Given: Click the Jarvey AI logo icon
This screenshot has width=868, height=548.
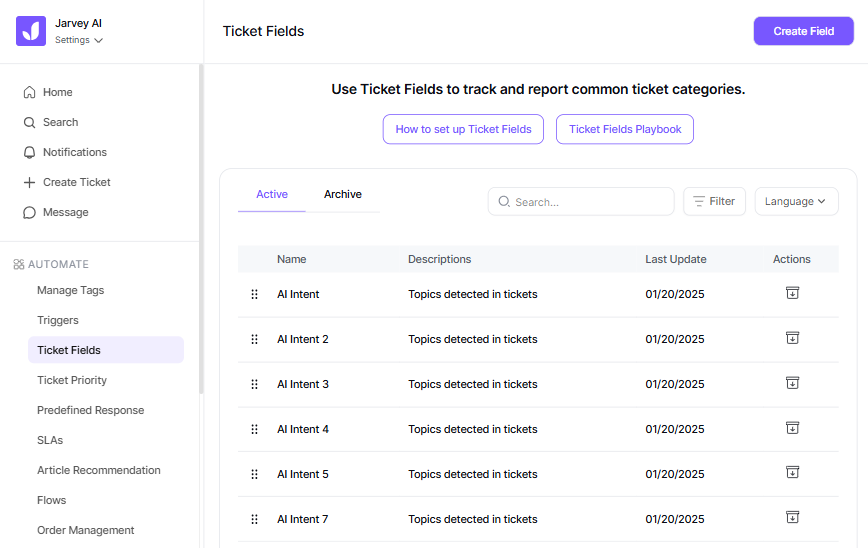Looking at the screenshot, I should point(31,31).
